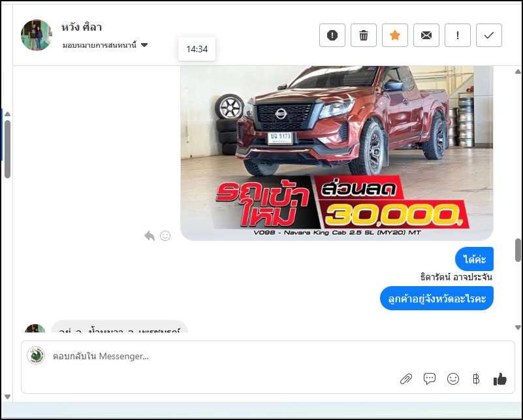Viewport: 523px width, 420px height.
Task: Send a thumbs-up like
Action: click(x=500, y=379)
